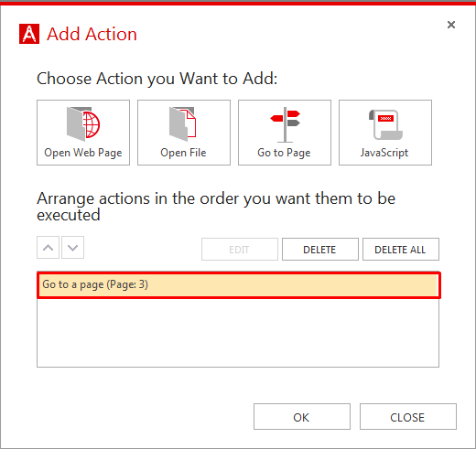Click the 'Add Action' dialog title text
This screenshot has height=449, width=476.
coord(92,34)
